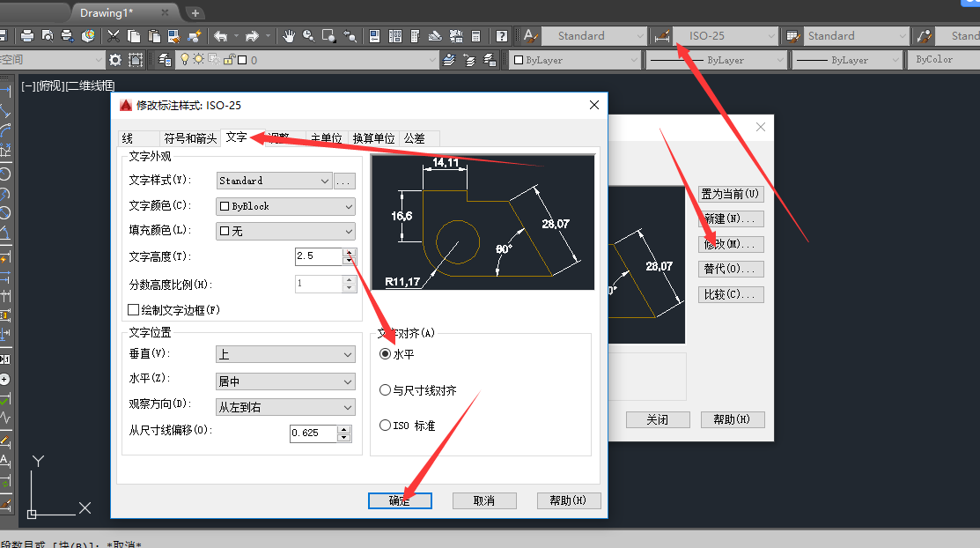
Task: Open the vertical (垂直) placement dropdown
Action: click(x=285, y=355)
